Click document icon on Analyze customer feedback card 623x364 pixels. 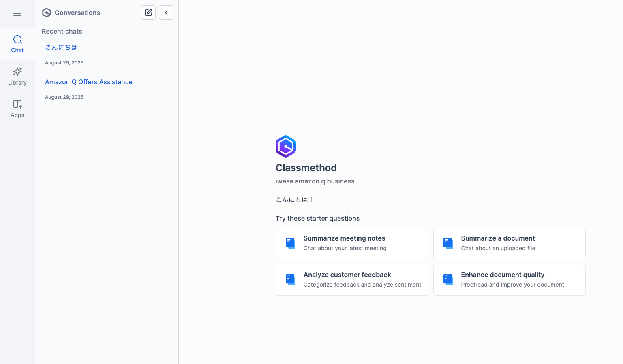click(291, 280)
